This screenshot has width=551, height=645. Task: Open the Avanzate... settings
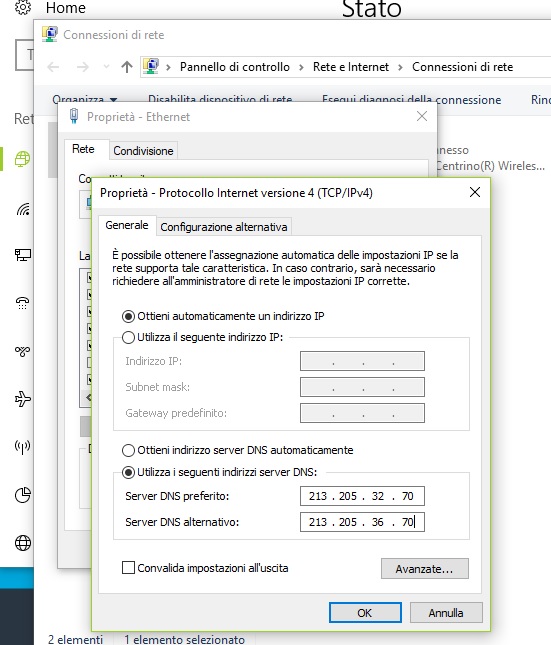tap(425, 569)
